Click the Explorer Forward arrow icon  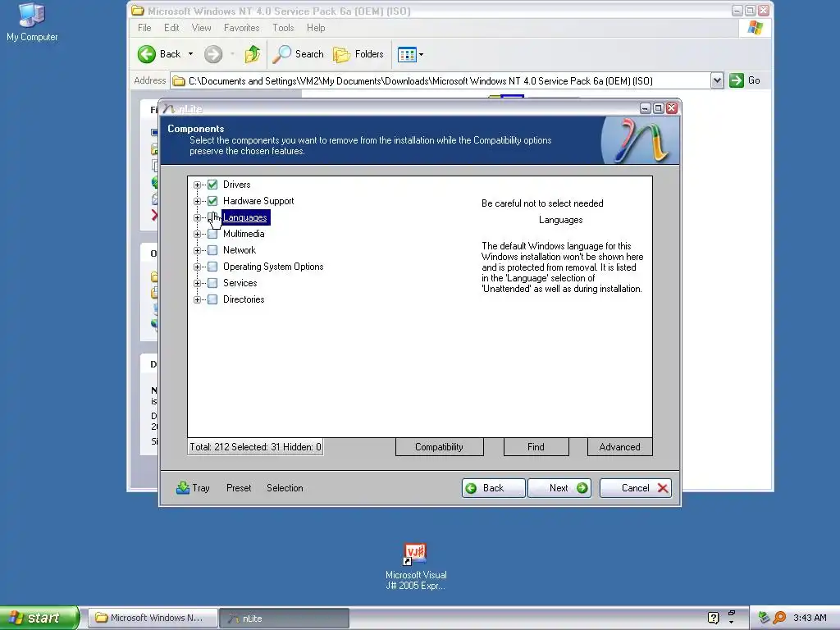(213, 54)
